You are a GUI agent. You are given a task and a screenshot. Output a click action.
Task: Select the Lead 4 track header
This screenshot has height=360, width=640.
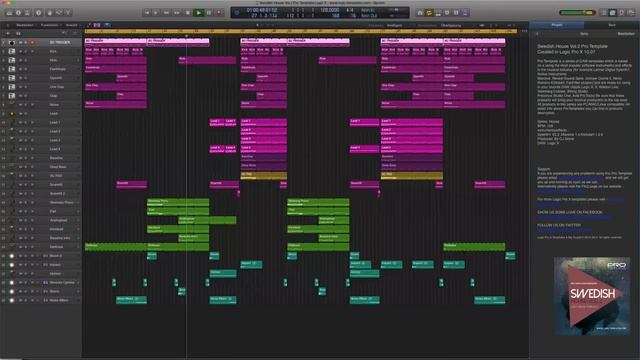[55, 149]
